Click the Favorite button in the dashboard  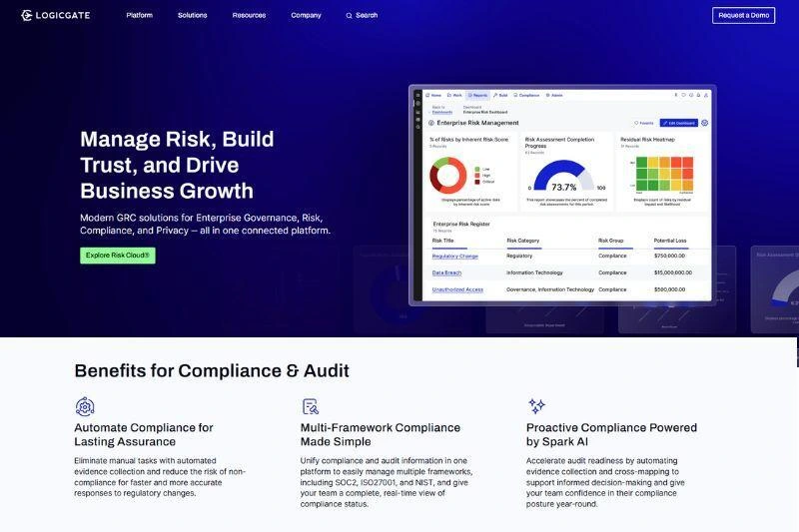643,123
